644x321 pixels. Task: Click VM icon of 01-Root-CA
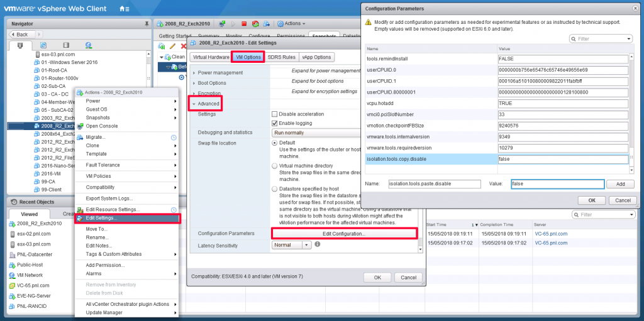pos(37,70)
